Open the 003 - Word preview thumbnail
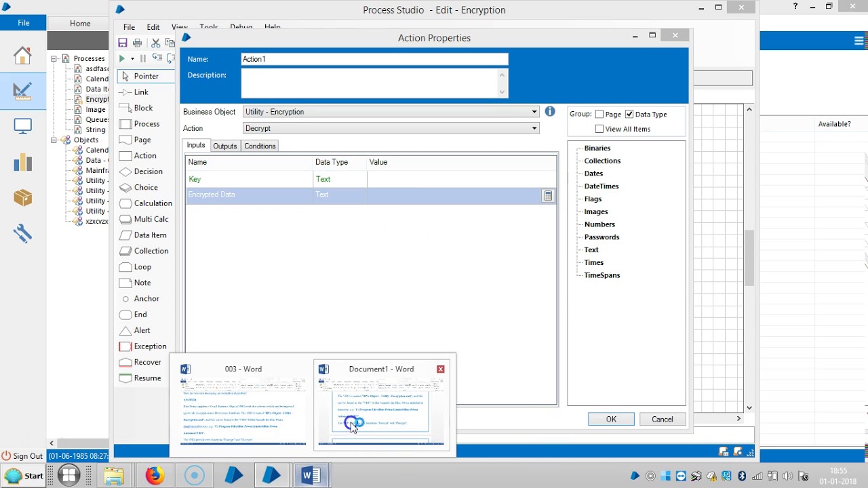Image resolution: width=868 pixels, height=488 pixels. coord(243,405)
